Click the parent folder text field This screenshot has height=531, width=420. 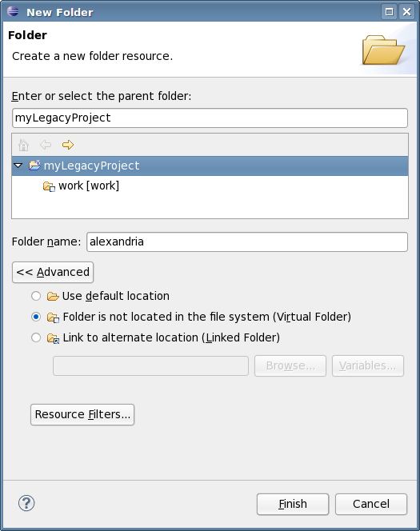[x=210, y=118]
